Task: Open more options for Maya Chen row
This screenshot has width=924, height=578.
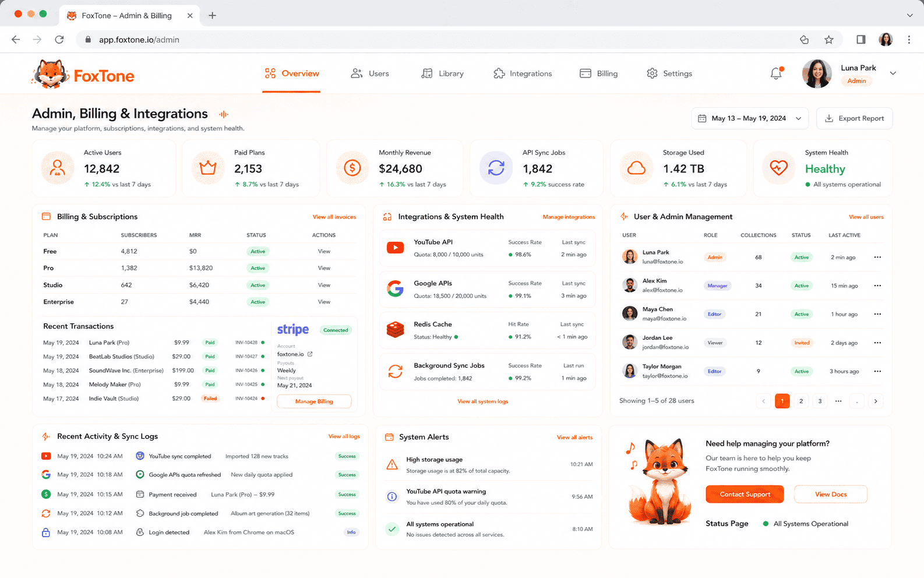Action: 877,314
